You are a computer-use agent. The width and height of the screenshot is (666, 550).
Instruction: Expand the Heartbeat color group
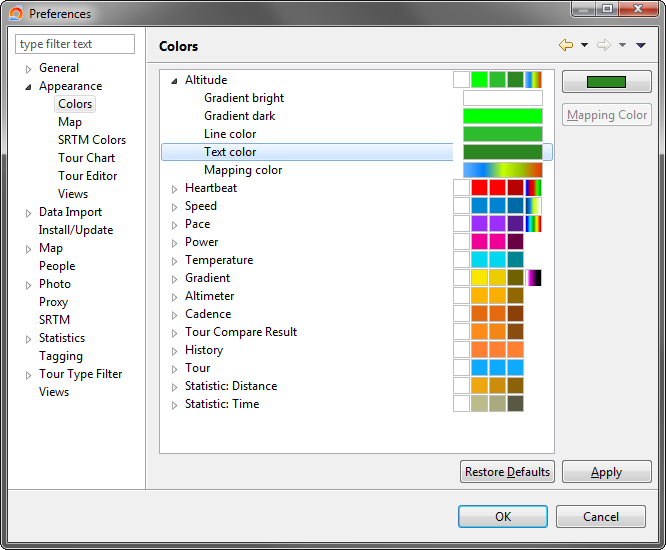[x=174, y=188]
